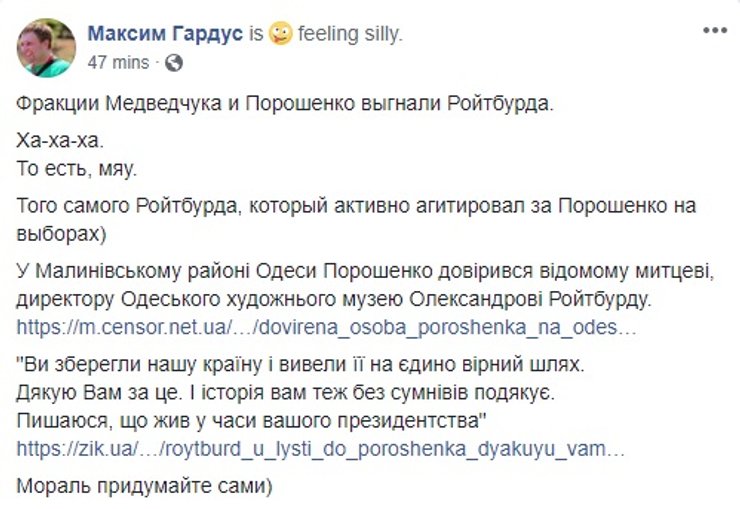The width and height of the screenshot is (740, 509).
Task: Click the "Ха-ха-ха." text line
Action: point(60,143)
